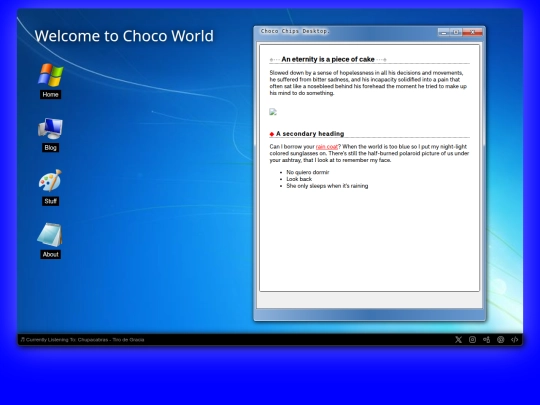The width and height of the screenshot is (540, 405).
Task: Open the Home Windows-logo desktop icon
Action: click(x=51, y=75)
